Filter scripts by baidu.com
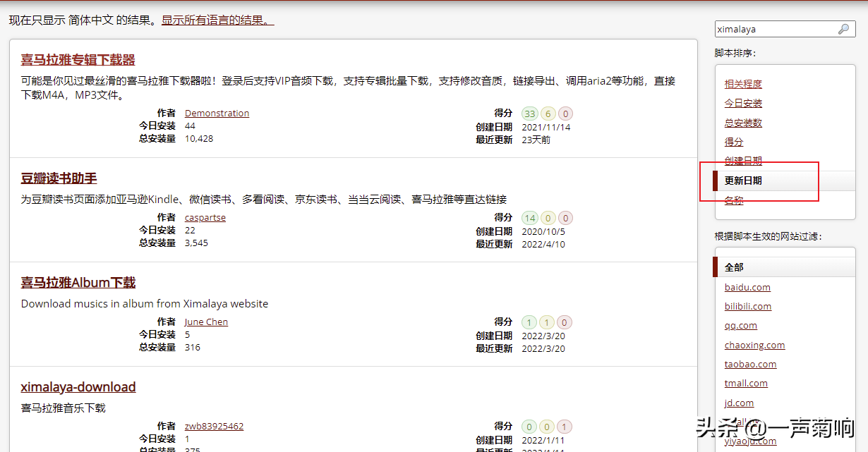868x452 pixels. point(747,287)
